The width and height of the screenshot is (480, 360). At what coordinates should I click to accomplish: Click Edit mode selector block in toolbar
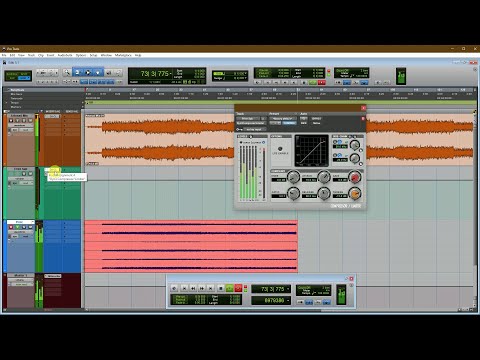point(18,76)
